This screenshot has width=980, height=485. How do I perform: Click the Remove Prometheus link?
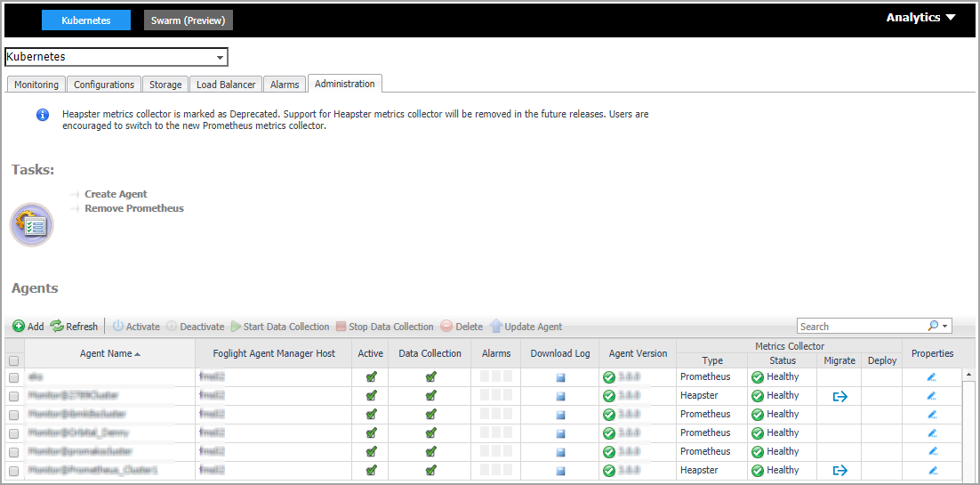pyautogui.click(x=133, y=208)
